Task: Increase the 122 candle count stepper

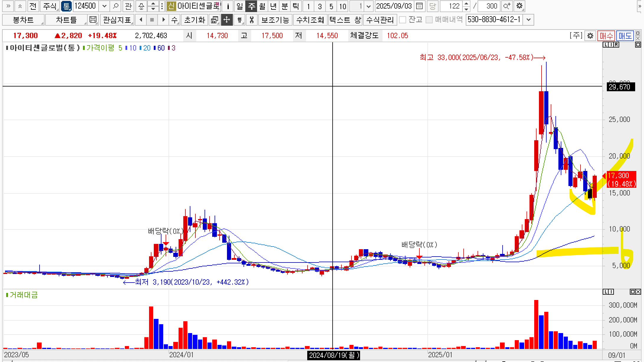Action: 466,4
